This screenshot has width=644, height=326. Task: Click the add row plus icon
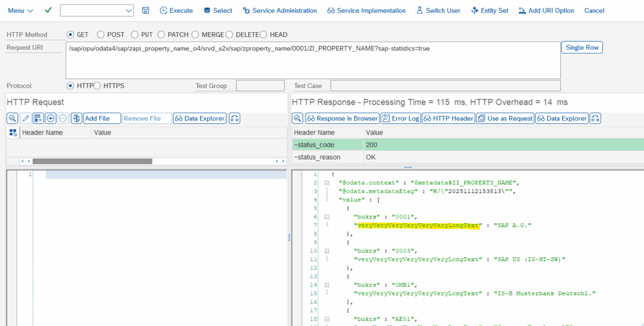(x=51, y=118)
